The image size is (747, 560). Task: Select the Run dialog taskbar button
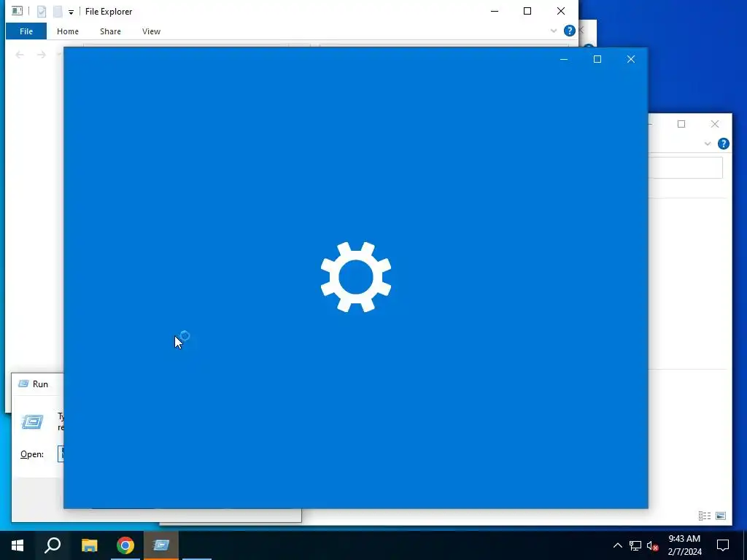click(x=161, y=545)
